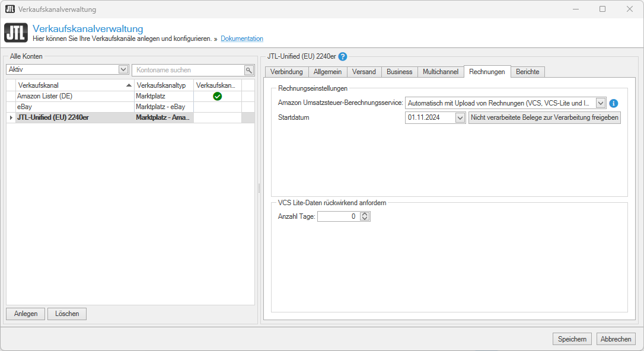Open the Dokumentation link
This screenshot has height=351, width=644.
pos(242,39)
